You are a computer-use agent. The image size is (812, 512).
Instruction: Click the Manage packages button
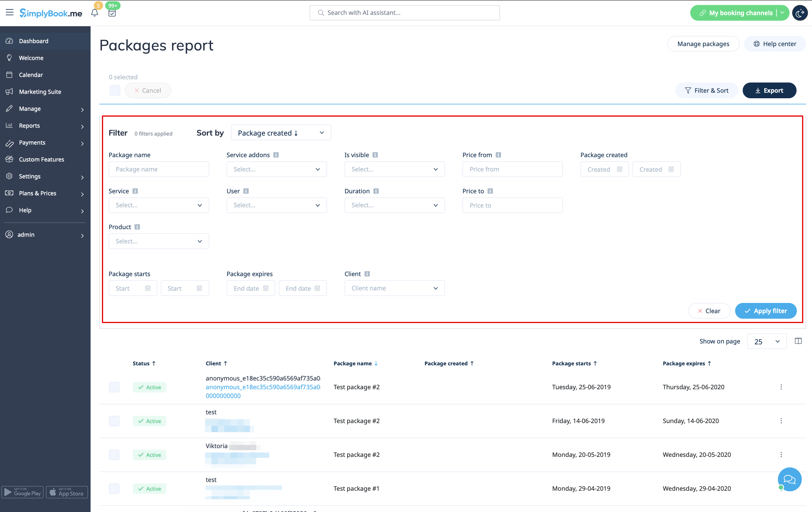click(x=703, y=44)
